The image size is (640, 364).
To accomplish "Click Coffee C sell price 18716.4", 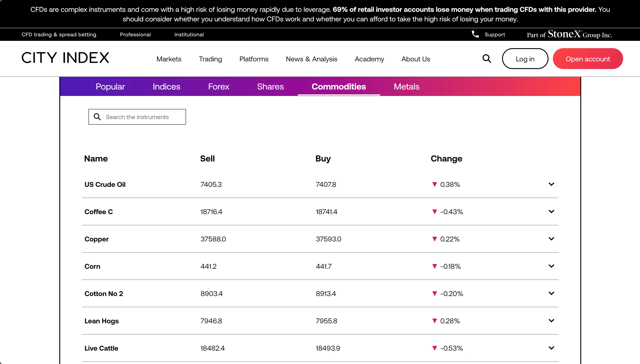I will coord(211,212).
